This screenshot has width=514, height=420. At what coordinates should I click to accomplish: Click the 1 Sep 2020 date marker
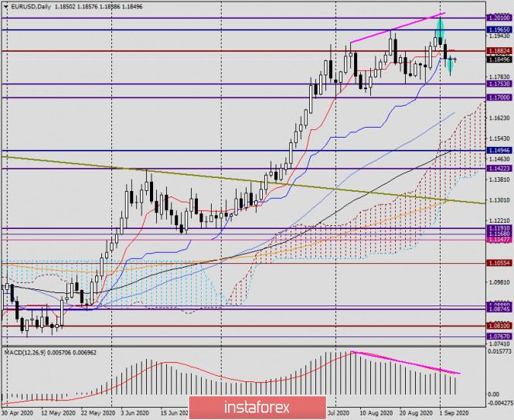[454, 413]
